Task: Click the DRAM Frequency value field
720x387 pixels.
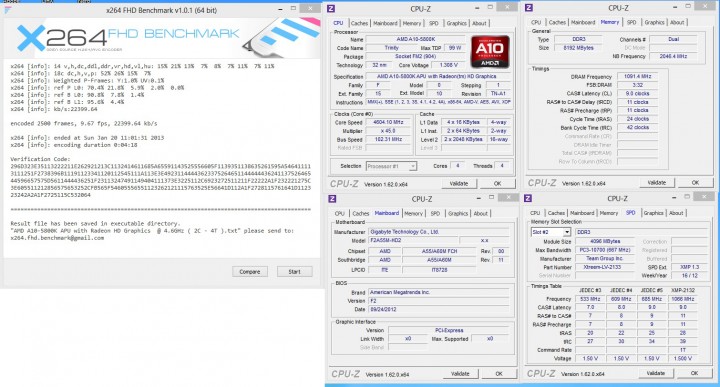Action: tap(638, 76)
